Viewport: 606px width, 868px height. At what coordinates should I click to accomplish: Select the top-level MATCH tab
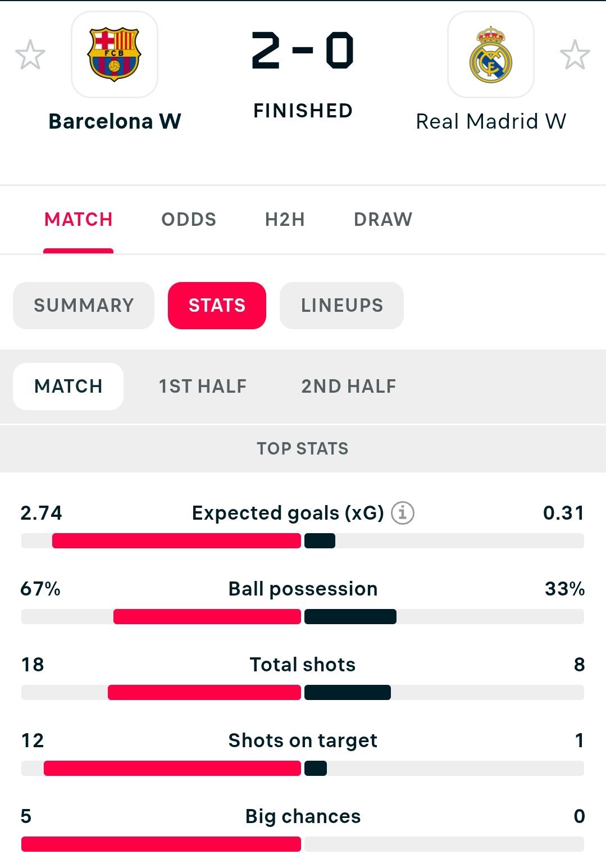79,219
